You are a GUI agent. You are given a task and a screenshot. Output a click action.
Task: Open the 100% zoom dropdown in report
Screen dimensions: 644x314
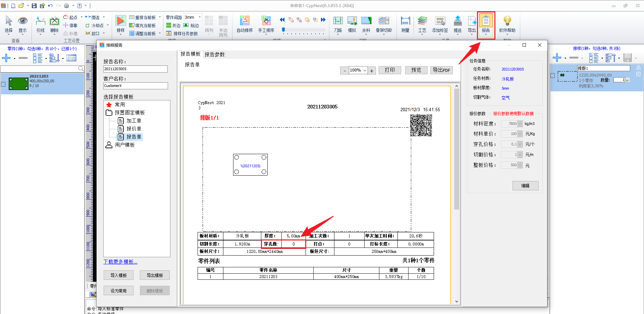[x=365, y=71]
